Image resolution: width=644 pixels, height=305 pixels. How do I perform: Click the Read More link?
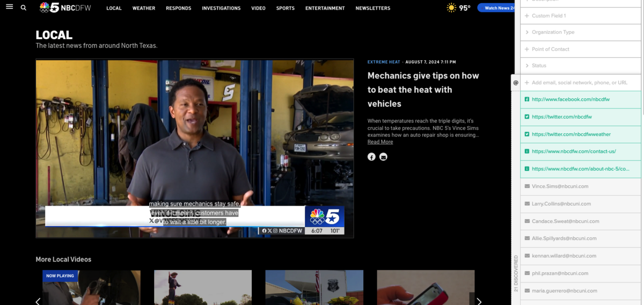[x=380, y=142]
